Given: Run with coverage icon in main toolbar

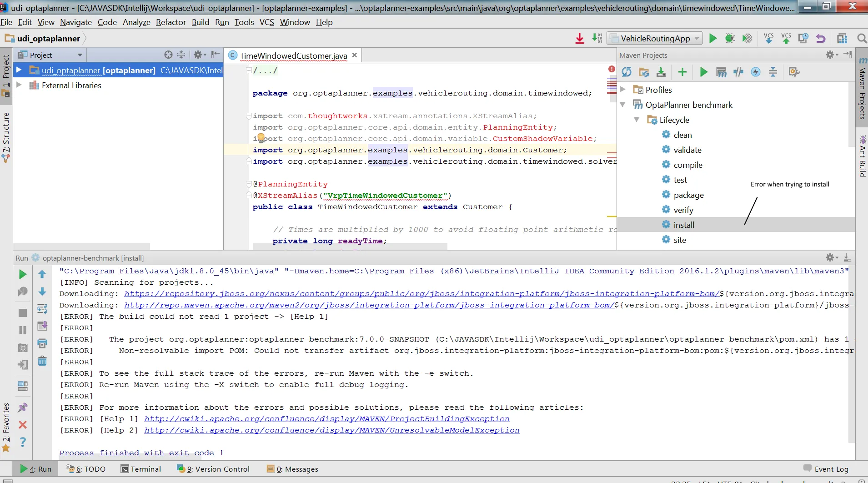Looking at the screenshot, I should tap(747, 39).
